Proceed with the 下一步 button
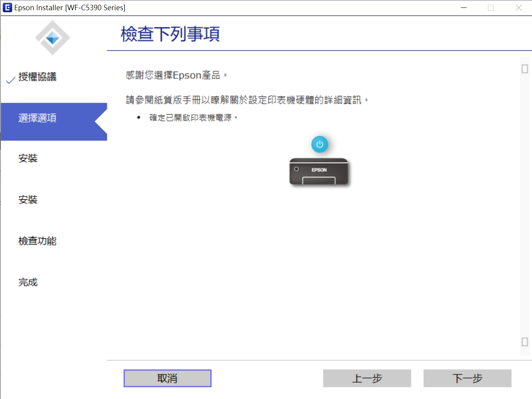532x399 pixels. 467,378
